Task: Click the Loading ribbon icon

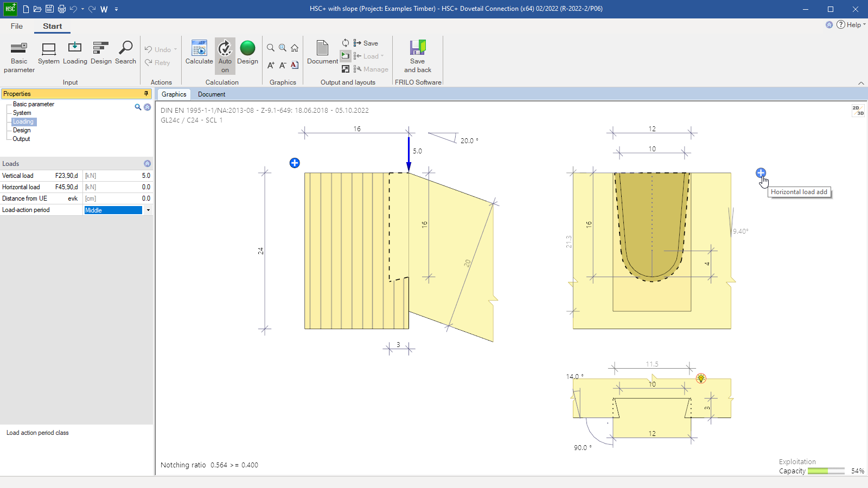Action: pos(75,54)
